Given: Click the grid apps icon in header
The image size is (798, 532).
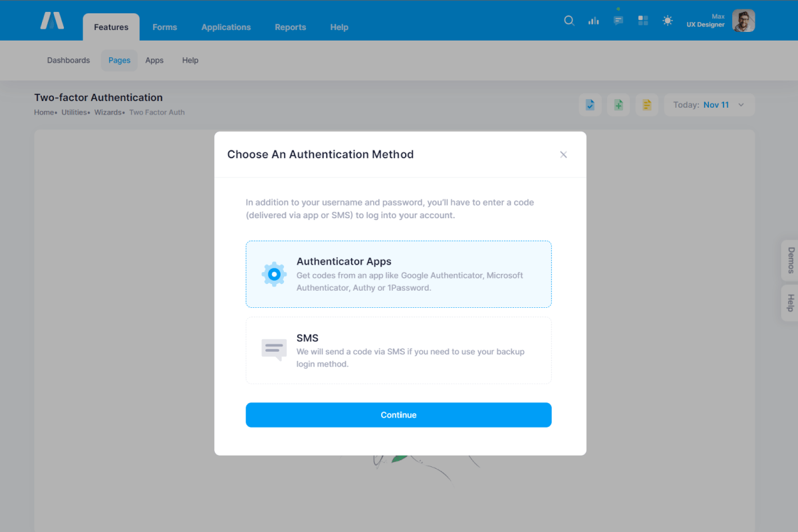Looking at the screenshot, I should [643, 21].
